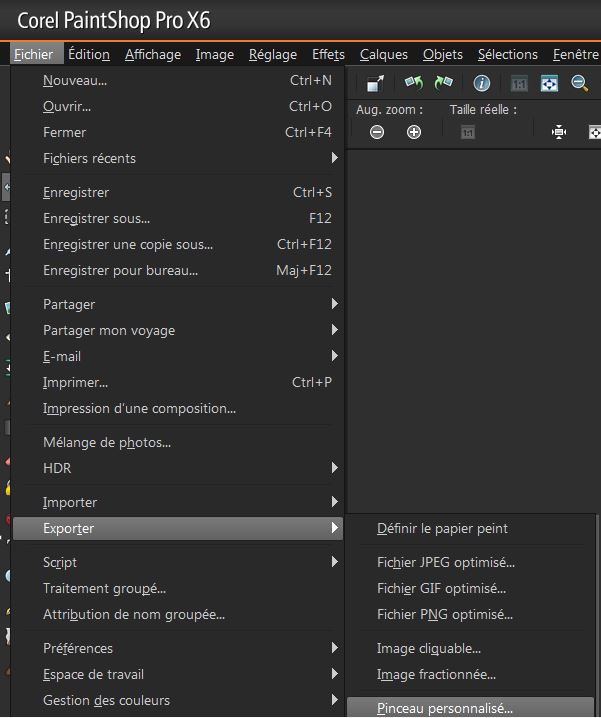
Task: Open the Sélections menu
Action: [x=508, y=54]
